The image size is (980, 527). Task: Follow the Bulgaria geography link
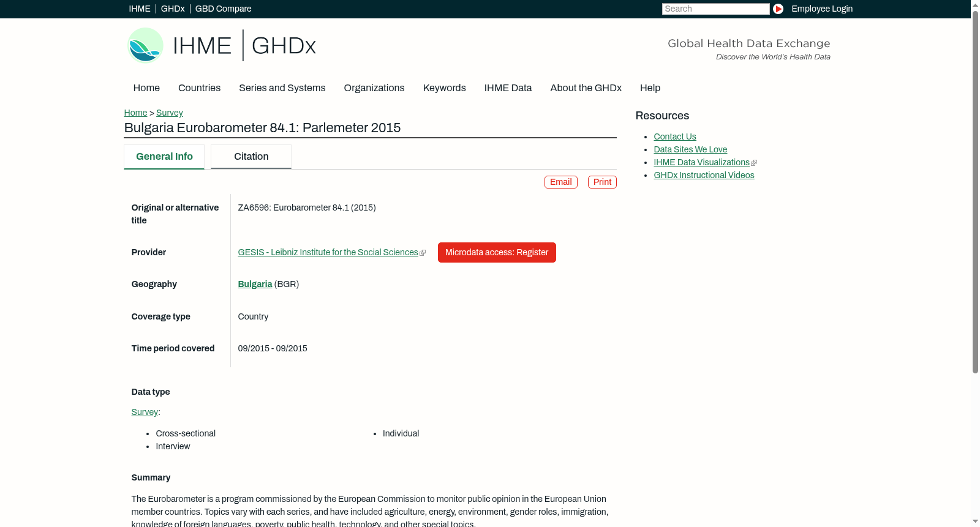coord(255,284)
